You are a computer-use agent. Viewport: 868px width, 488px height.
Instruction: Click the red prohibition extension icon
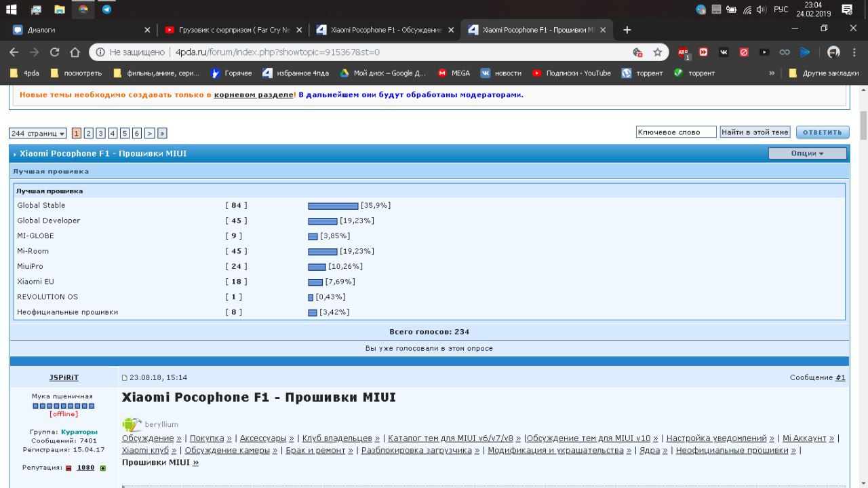[744, 52]
